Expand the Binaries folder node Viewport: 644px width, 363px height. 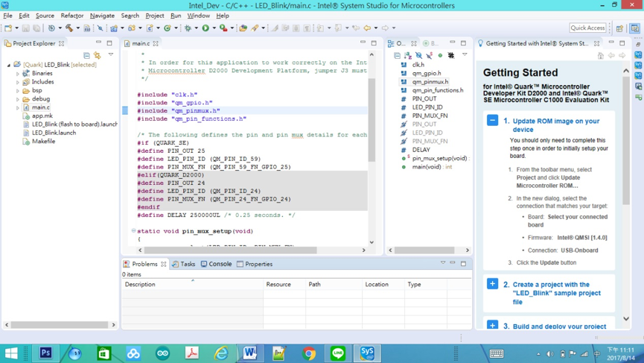pyautogui.click(x=18, y=74)
